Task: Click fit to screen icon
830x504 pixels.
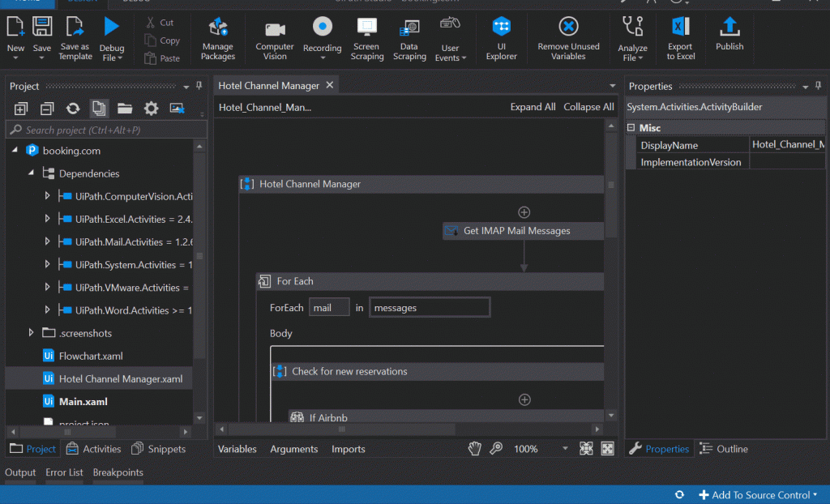Action: (x=586, y=449)
